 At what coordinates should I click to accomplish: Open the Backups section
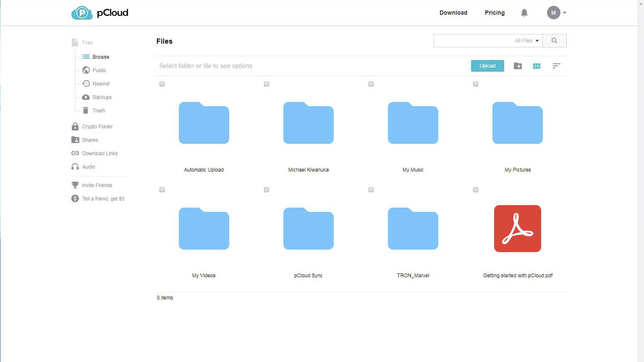[101, 97]
